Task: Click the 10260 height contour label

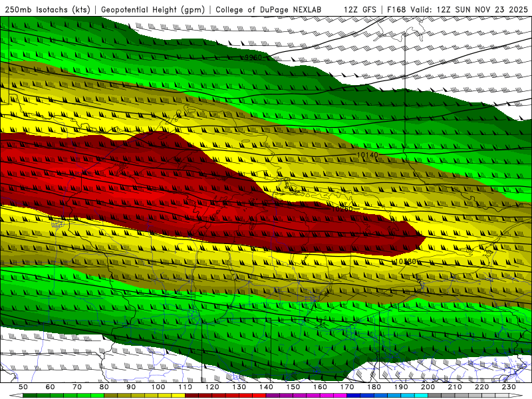Action: tap(342, 209)
